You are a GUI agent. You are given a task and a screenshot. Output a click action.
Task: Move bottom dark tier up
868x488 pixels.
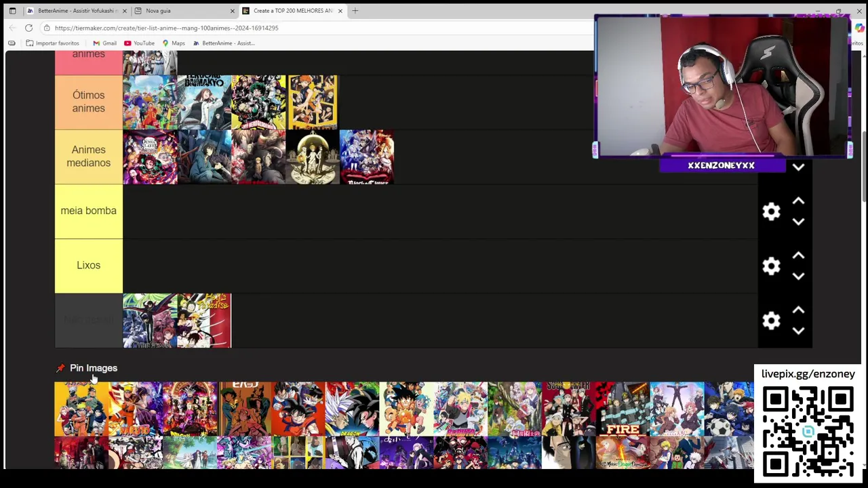point(798,310)
